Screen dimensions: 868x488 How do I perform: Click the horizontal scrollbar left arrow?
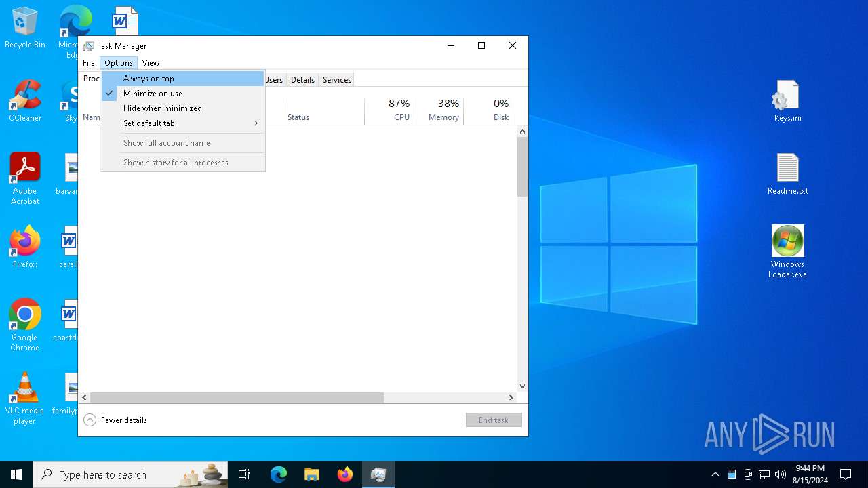85,398
